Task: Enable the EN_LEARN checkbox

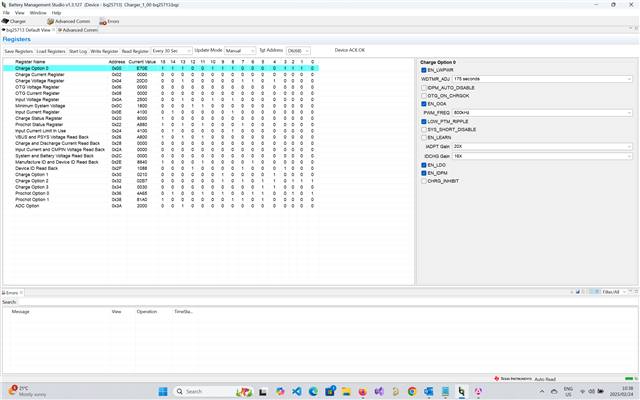Action: pyautogui.click(x=424, y=138)
